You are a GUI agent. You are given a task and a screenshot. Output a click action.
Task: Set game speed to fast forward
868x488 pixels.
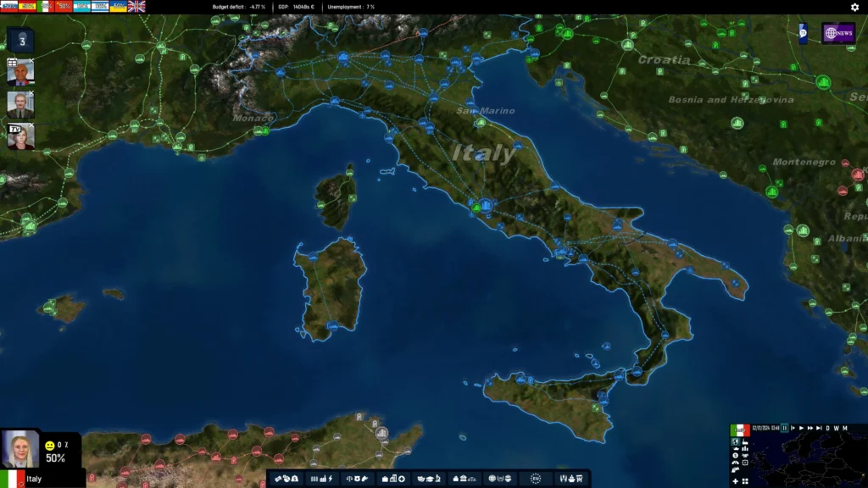(810, 428)
